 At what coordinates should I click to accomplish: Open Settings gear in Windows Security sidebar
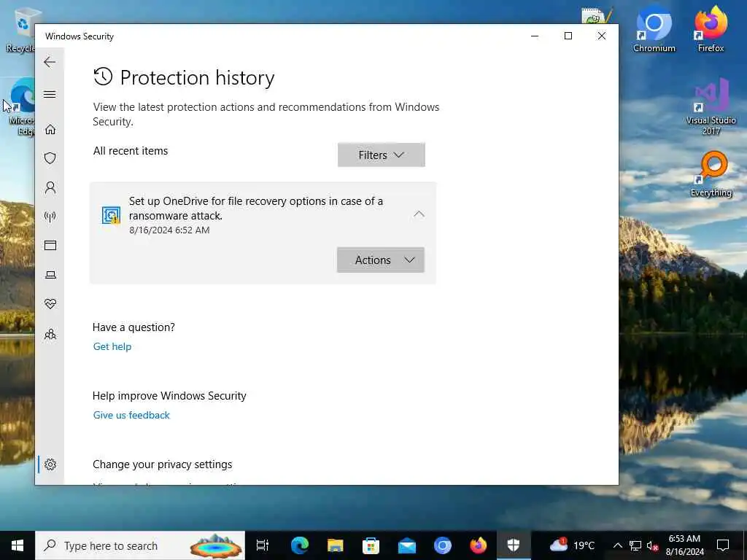pos(50,464)
